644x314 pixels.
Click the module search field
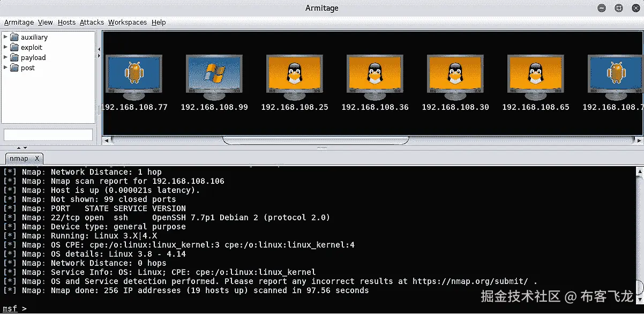pyautogui.click(x=48, y=134)
